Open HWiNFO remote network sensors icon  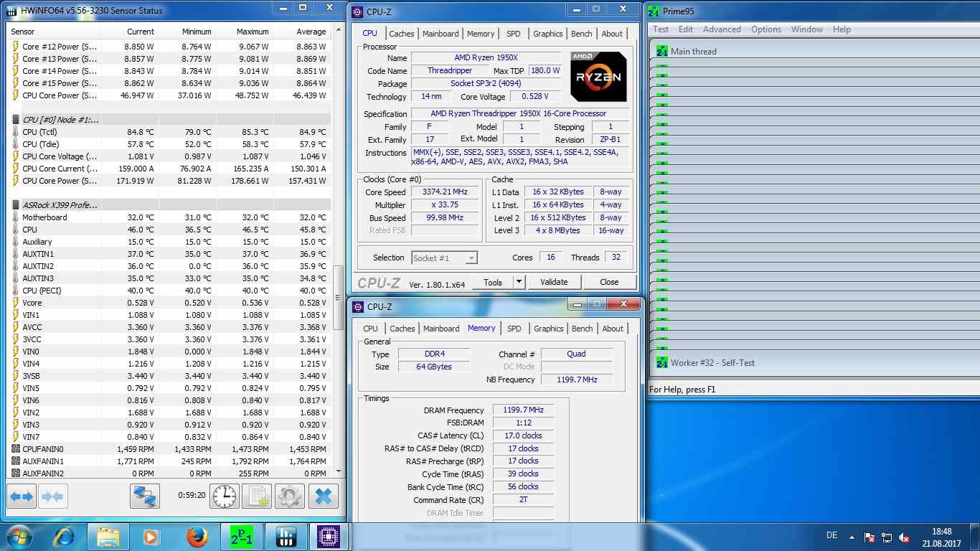[x=144, y=496]
